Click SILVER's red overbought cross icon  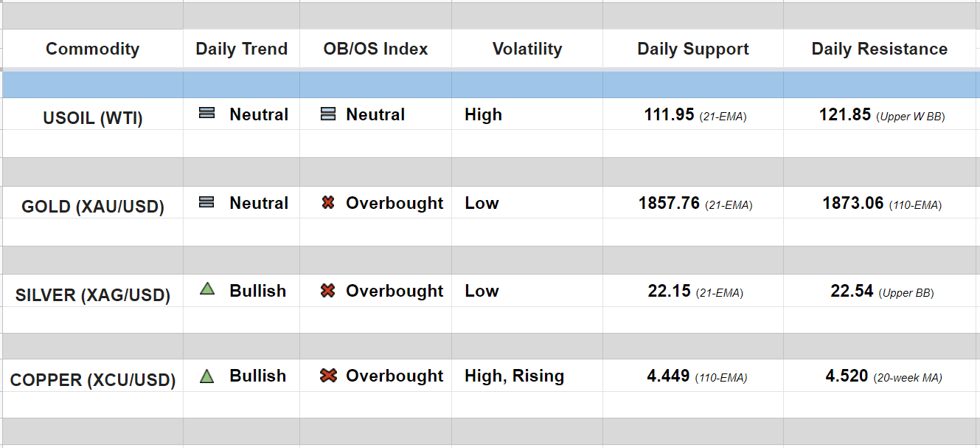328,291
